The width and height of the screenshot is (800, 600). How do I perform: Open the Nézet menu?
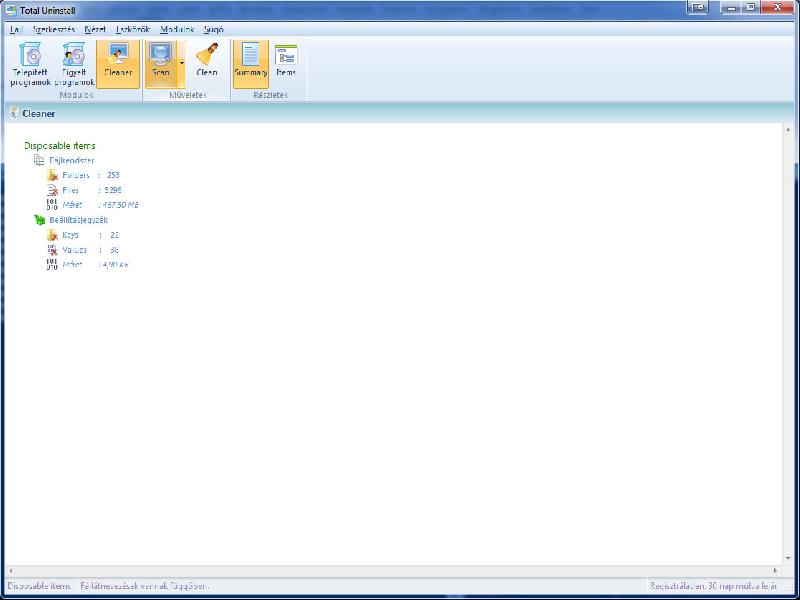pyautogui.click(x=95, y=30)
